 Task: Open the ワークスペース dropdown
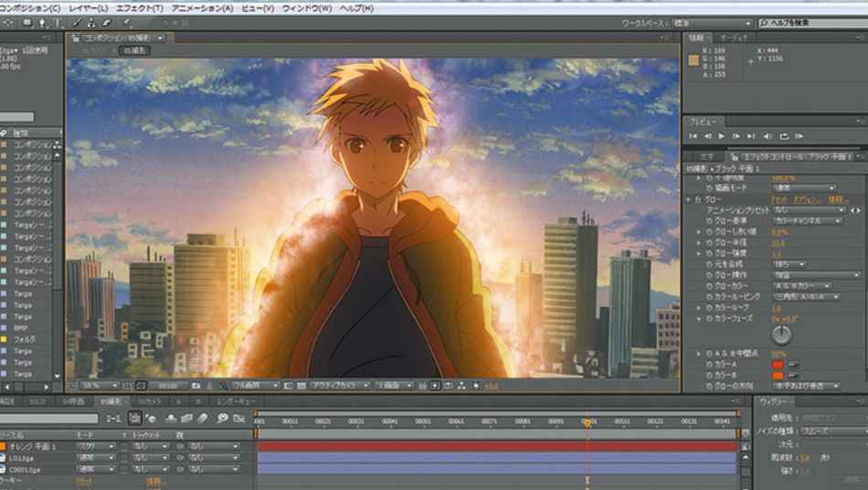tap(713, 23)
